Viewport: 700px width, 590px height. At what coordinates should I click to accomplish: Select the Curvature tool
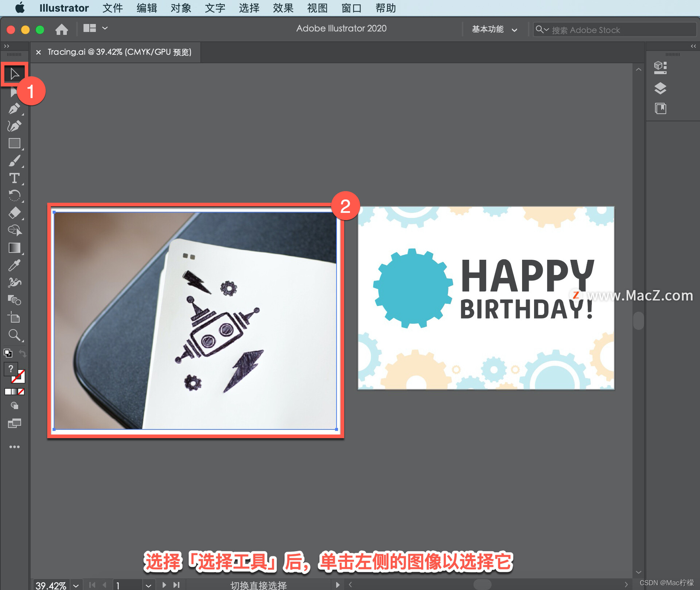tap(14, 126)
